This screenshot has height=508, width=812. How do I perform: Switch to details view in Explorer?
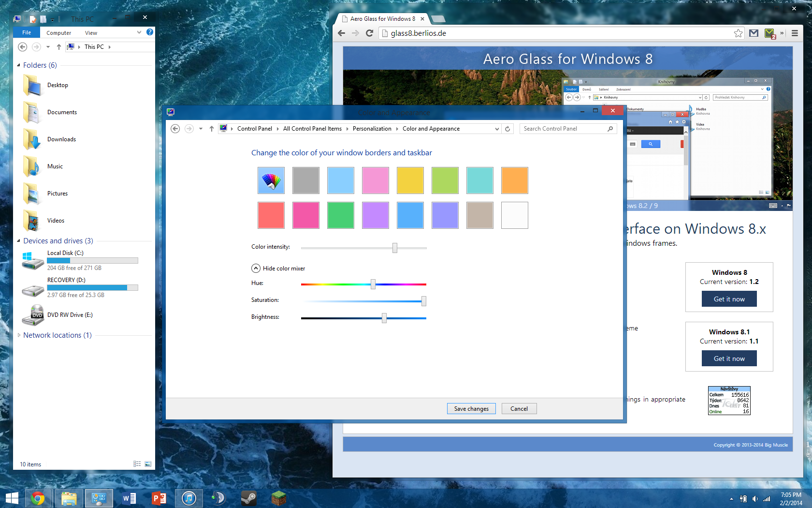tap(137, 464)
